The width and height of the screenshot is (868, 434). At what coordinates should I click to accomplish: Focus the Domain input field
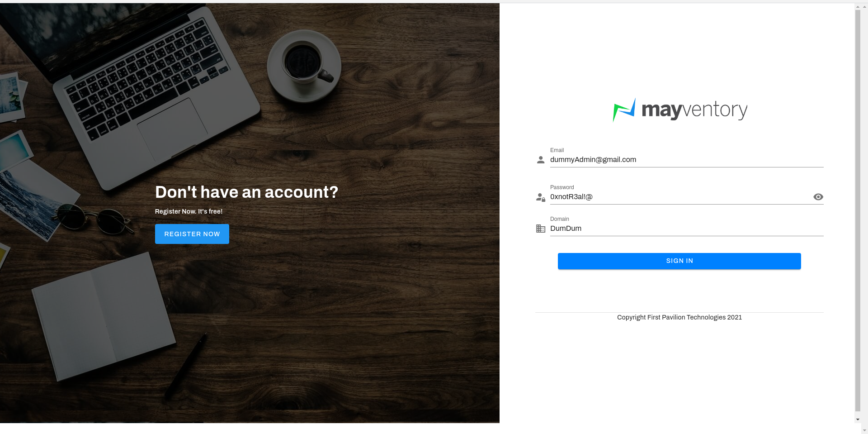click(x=687, y=229)
